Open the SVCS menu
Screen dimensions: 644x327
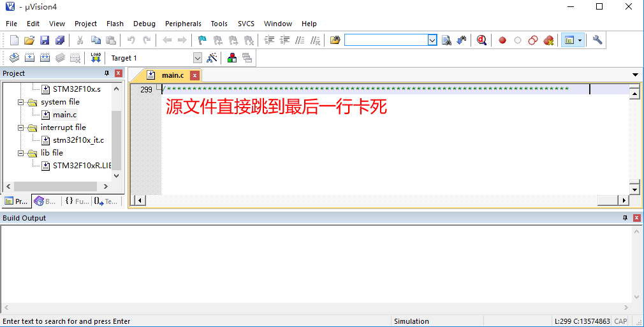pos(246,24)
